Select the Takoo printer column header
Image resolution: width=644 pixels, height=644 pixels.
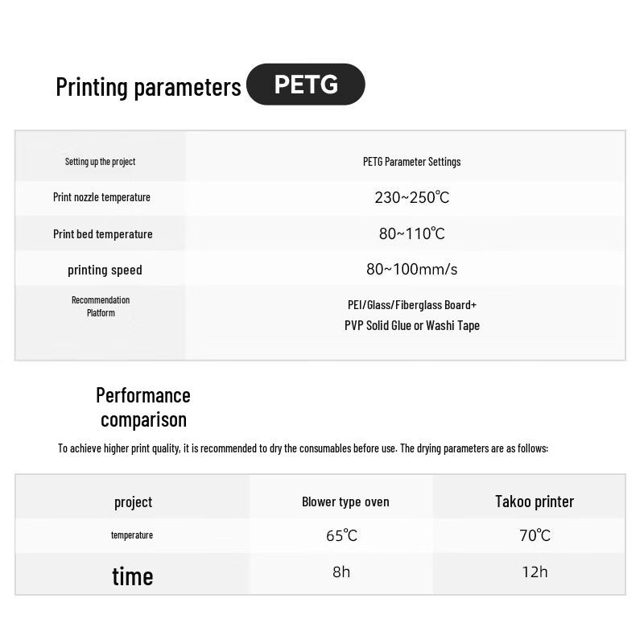pos(535,502)
